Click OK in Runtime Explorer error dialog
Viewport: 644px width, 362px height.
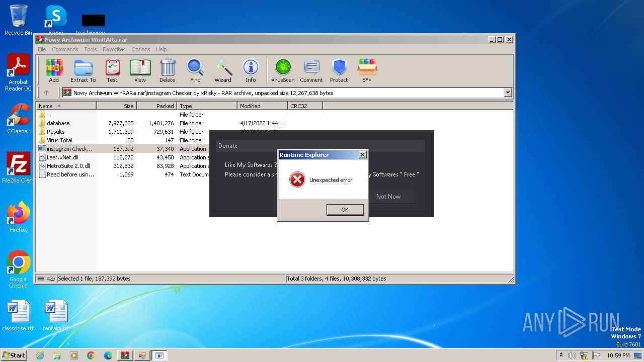(345, 210)
